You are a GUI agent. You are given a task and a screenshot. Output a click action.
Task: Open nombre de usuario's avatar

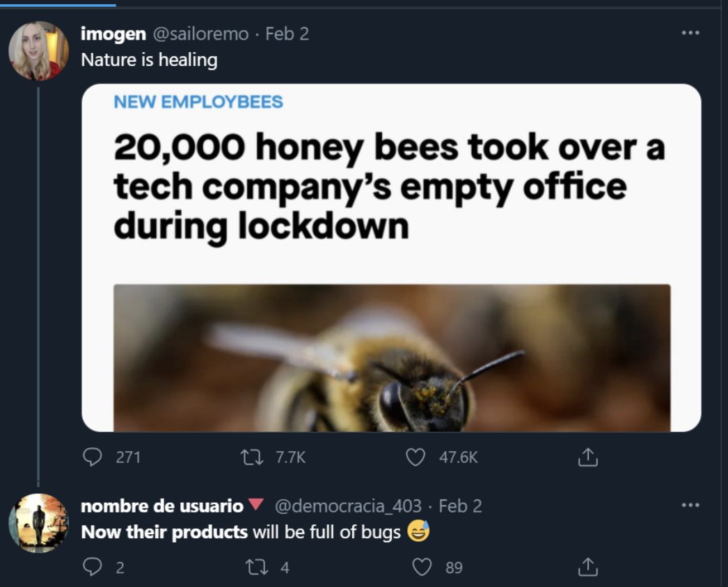pos(38,523)
